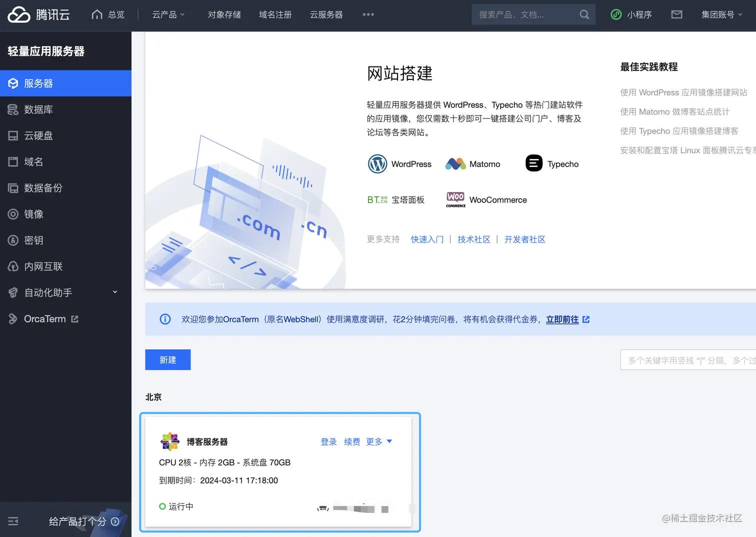Image resolution: width=756 pixels, height=537 pixels.
Task: Go to 域名注册 in top nav
Action: (x=275, y=14)
